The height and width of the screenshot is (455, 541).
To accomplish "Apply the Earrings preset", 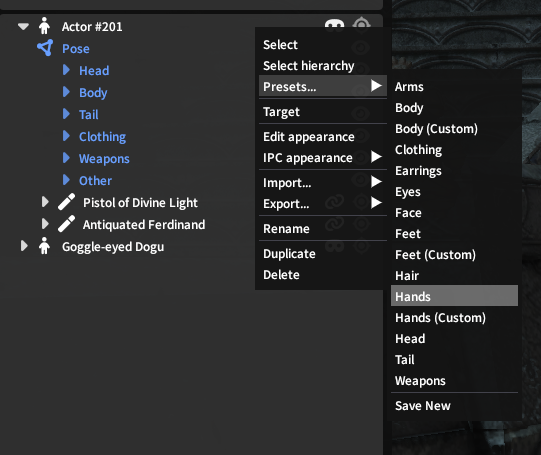I will pyautogui.click(x=454, y=171).
